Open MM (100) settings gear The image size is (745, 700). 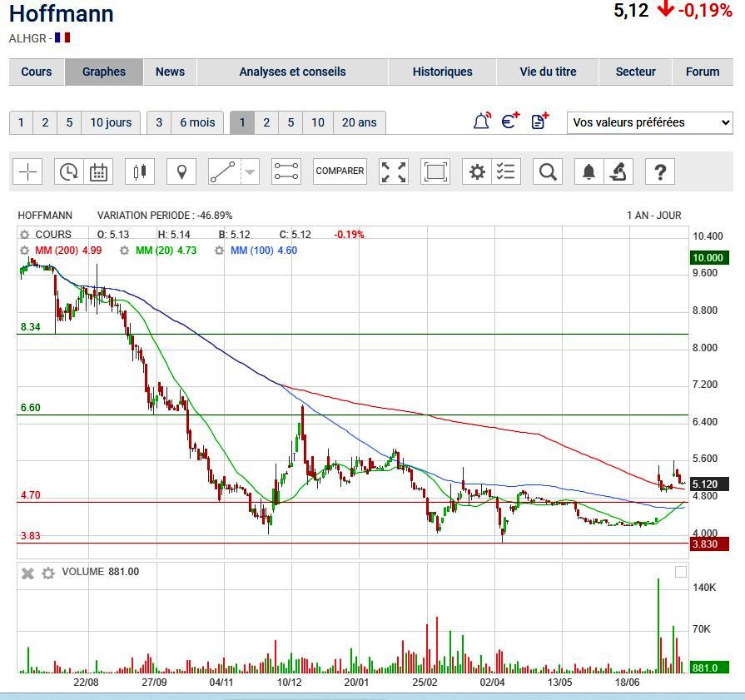tap(219, 251)
